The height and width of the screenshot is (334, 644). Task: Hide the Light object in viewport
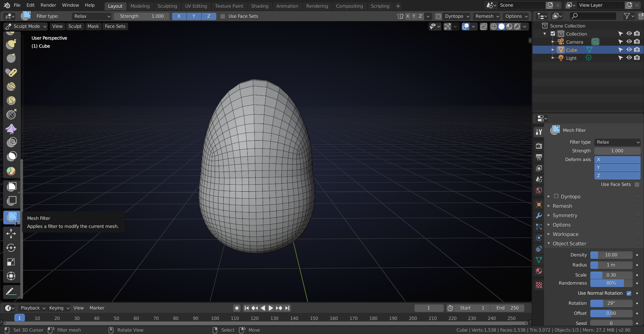(x=629, y=58)
